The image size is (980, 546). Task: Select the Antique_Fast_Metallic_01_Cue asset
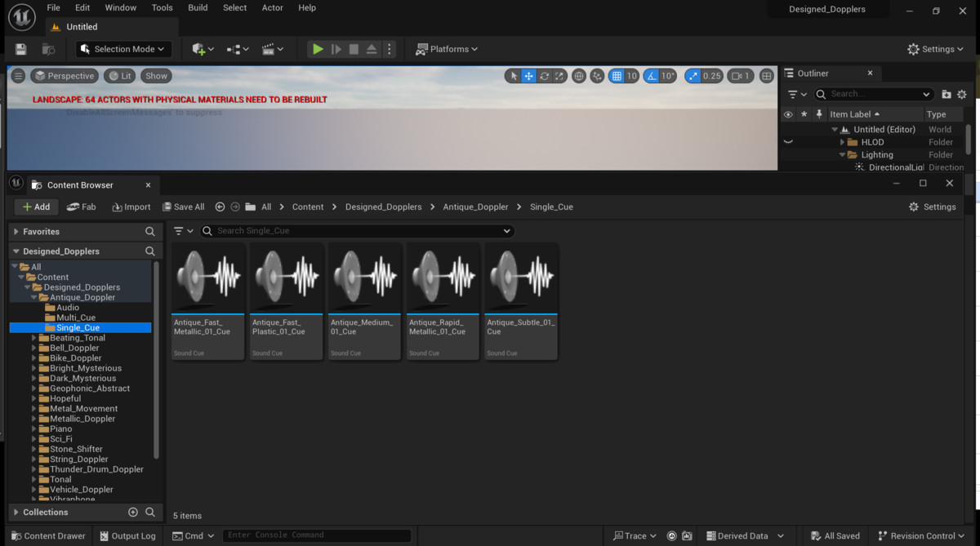click(207, 300)
